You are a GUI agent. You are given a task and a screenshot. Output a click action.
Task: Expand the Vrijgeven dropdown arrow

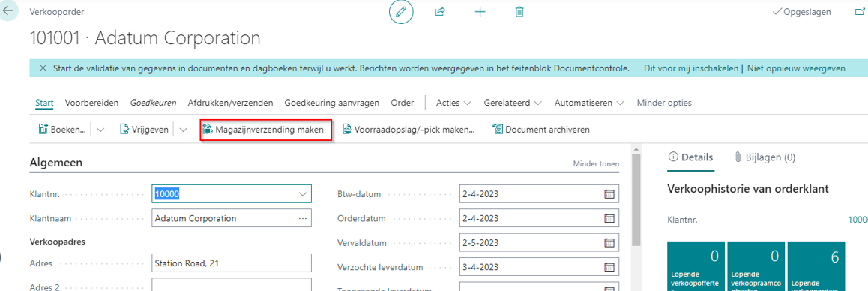coord(183,130)
